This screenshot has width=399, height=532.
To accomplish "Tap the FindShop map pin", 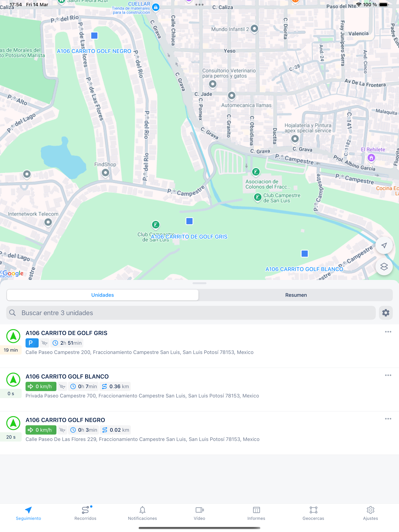I will 105,173.
